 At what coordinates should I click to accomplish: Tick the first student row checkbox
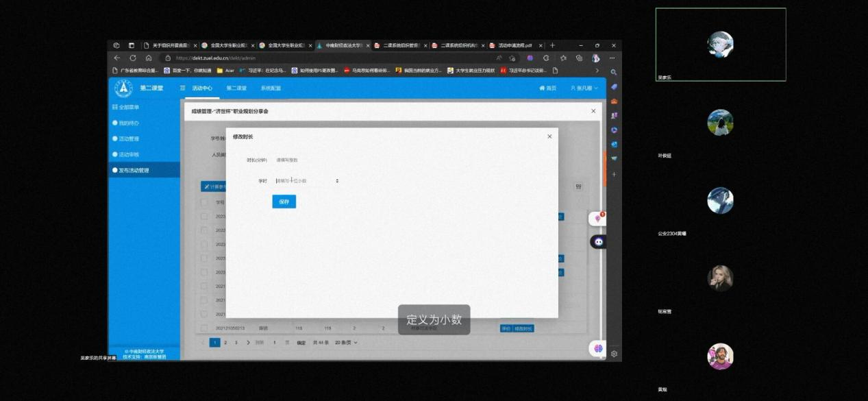coord(204,217)
